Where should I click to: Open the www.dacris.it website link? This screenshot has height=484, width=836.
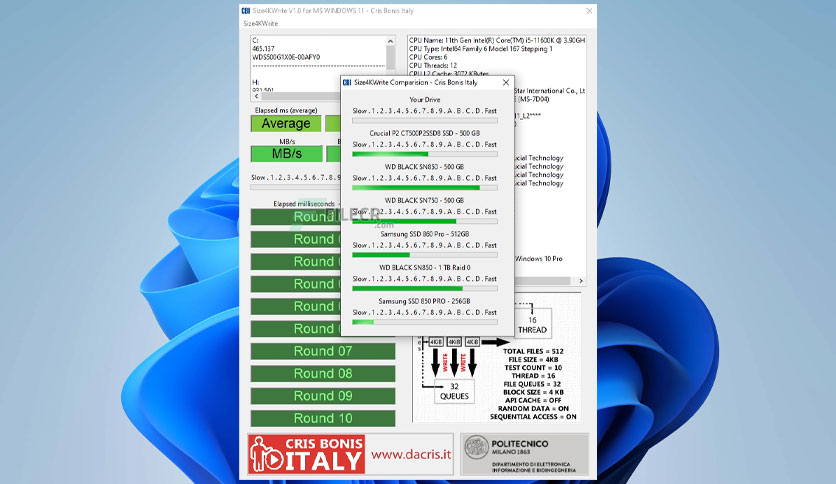pos(411,455)
